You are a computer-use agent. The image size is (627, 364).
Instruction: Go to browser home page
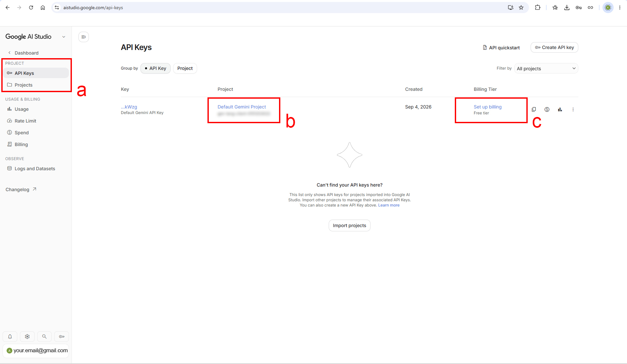pos(43,8)
